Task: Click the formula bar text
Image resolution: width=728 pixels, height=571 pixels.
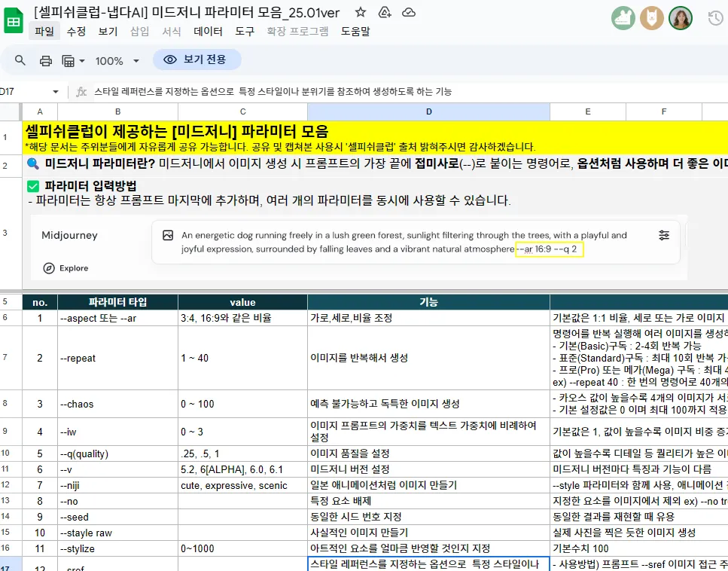Action: click(273, 91)
